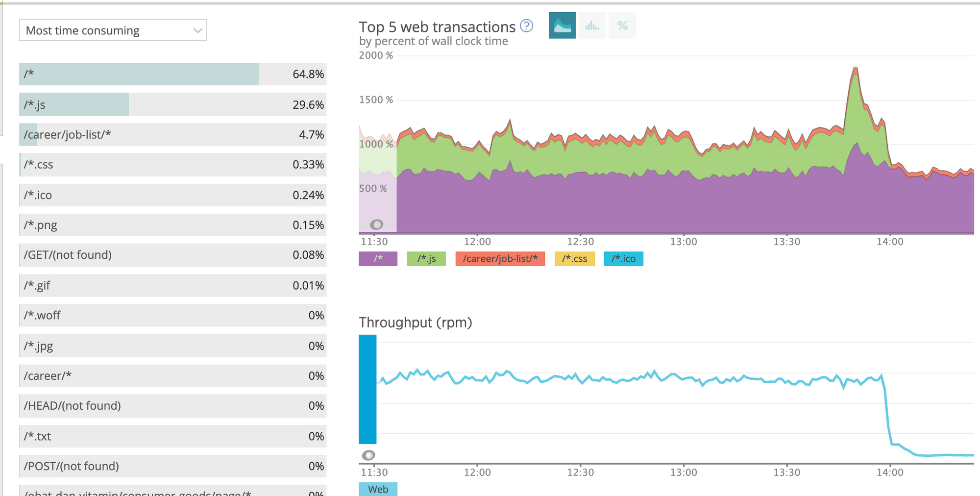The image size is (980, 496).
Task: Switch to the area chart view icon
Action: pos(562,25)
